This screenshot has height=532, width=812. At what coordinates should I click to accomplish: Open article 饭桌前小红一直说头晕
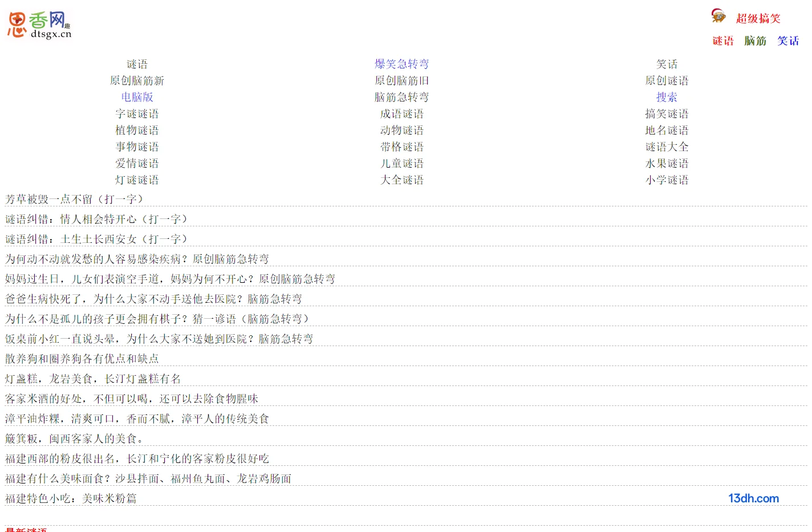[159, 339]
